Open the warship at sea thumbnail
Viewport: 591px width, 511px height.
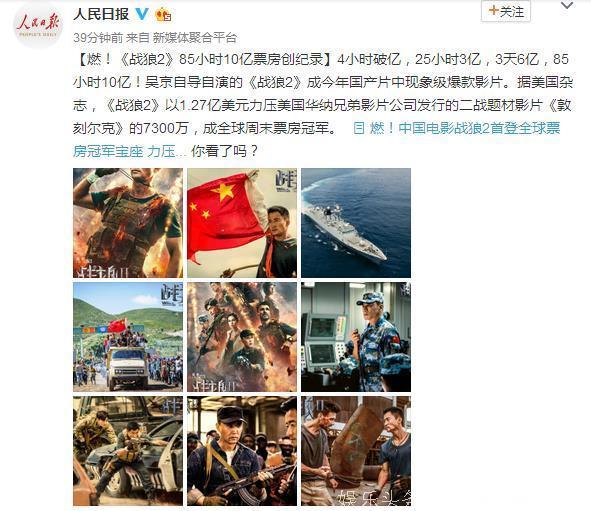356,223
